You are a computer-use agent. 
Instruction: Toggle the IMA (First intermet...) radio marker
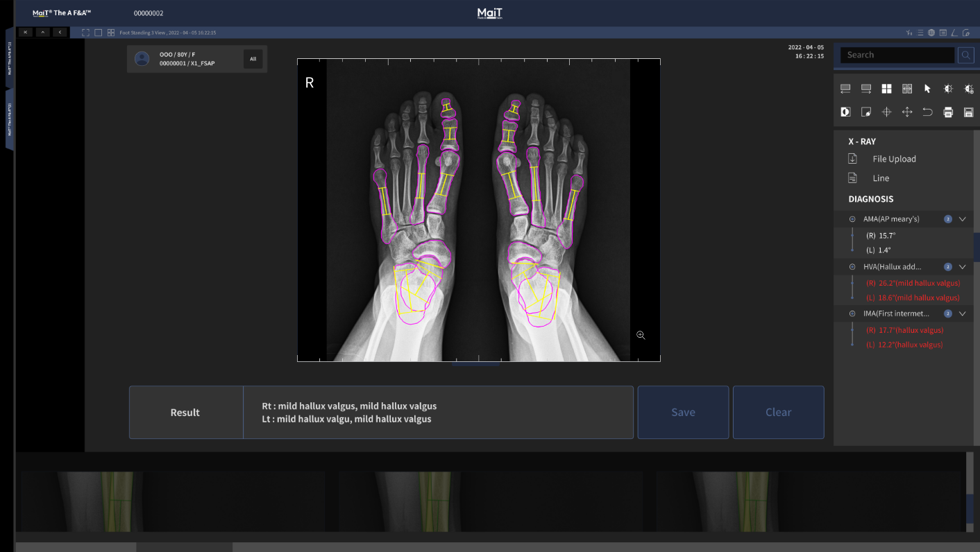point(852,313)
